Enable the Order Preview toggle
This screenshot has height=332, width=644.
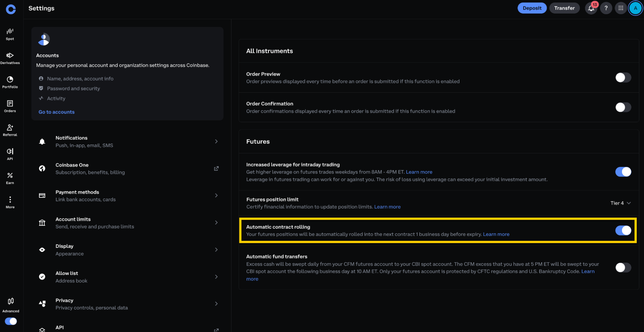point(623,77)
